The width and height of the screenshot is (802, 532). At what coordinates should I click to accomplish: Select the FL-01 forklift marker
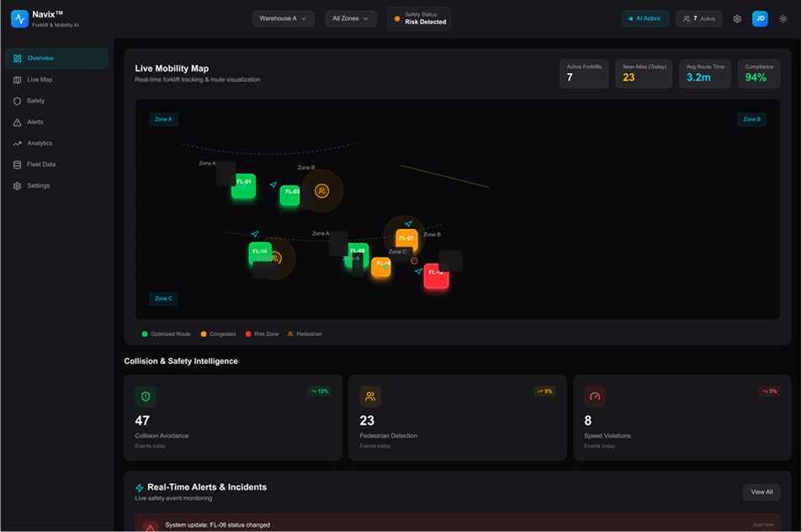[x=243, y=185]
